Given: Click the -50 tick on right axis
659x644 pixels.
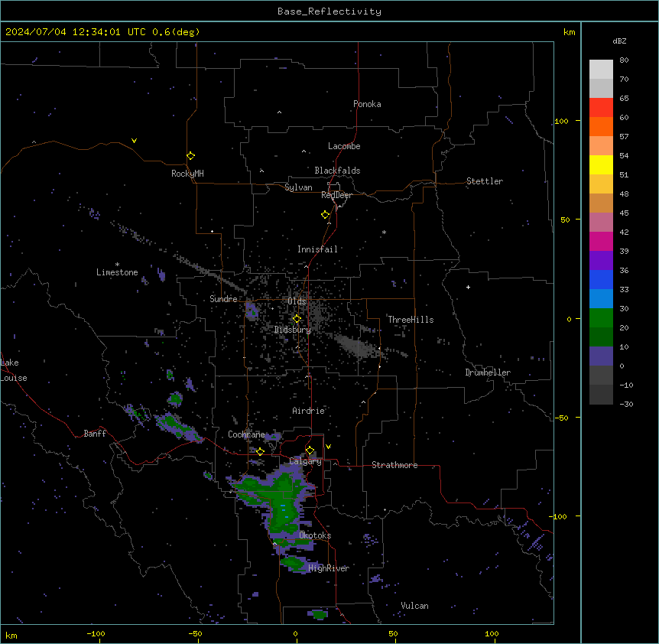Looking at the screenshot, I should tap(561, 418).
